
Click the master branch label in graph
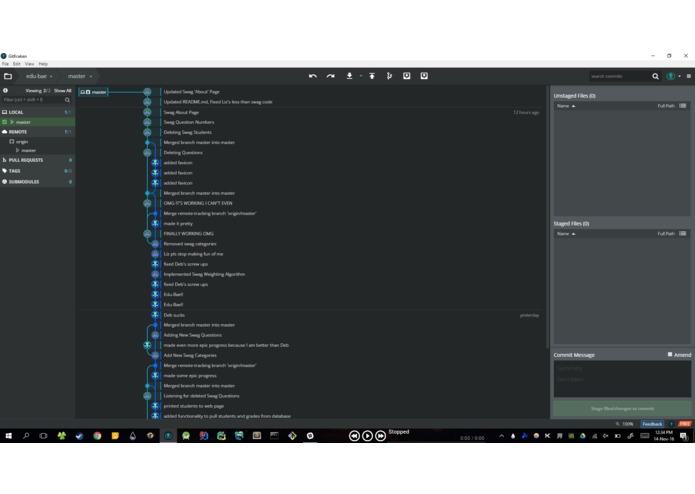pos(93,92)
